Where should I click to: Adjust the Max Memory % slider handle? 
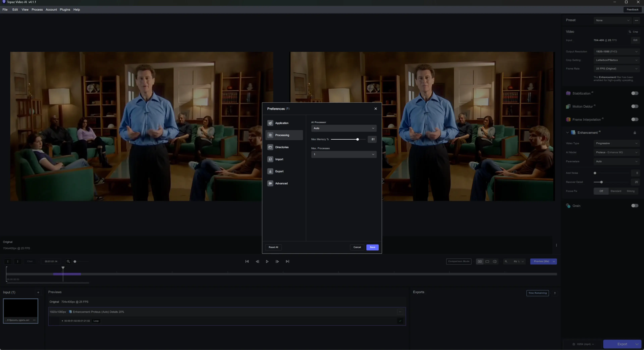[358, 139]
